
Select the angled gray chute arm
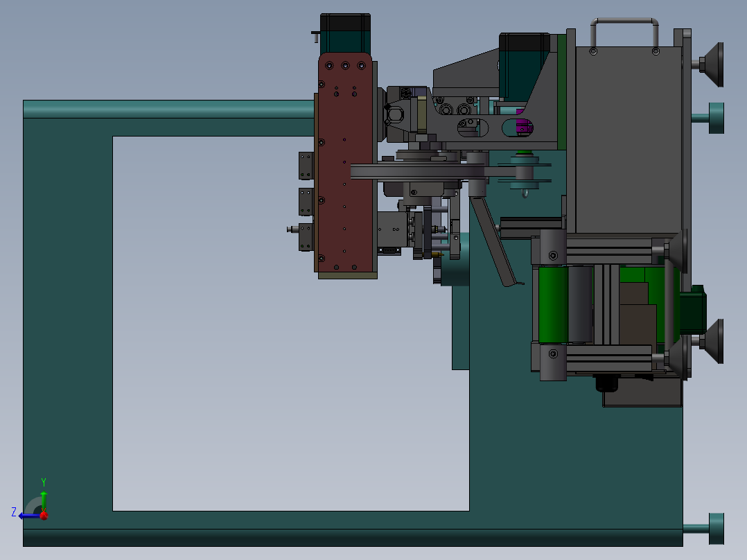pyautogui.click(x=493, y=240)
